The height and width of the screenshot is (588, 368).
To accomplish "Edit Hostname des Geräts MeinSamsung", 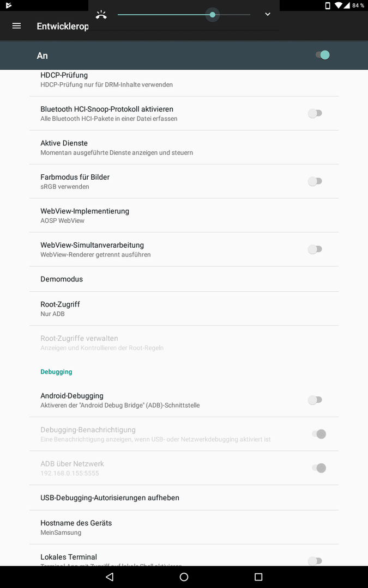I will (x=184, y=527).
